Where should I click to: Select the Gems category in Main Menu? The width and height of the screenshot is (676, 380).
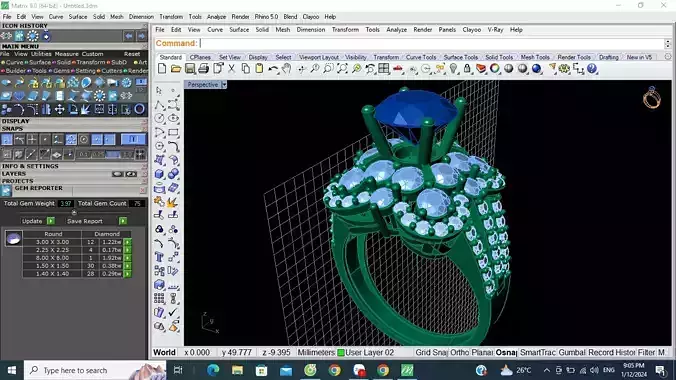[62, 71]
